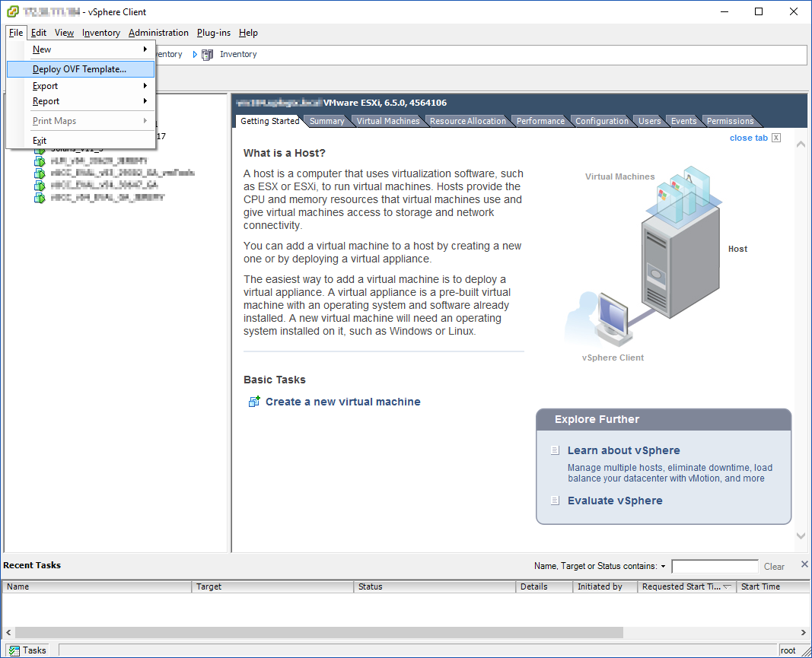The height and width of the screenshot is (658, 812).
Task: Expand the Report submenu
Action: point(145,101)
